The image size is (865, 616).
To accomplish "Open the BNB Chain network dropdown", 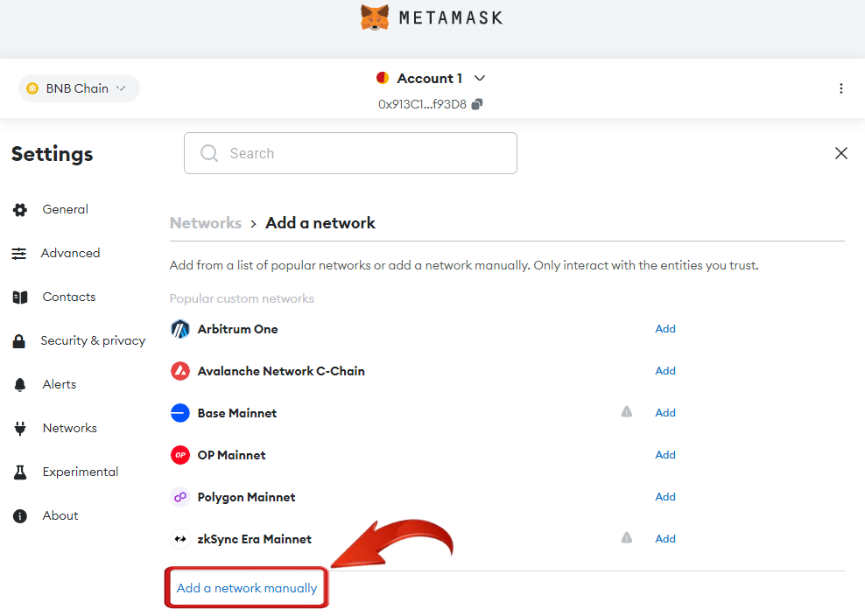I will pyautogui.click(x=79, y=88).
